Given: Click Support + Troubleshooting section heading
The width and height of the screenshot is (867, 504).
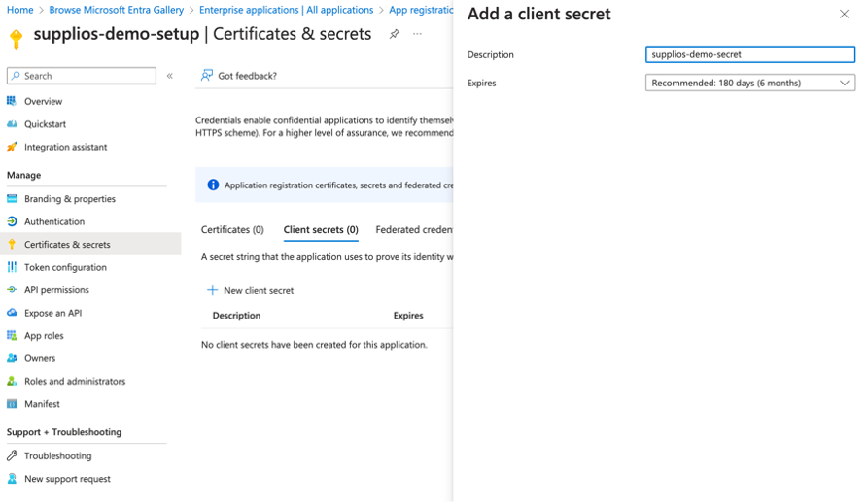Looking at the screenshot, I should (x=64, y=432).
